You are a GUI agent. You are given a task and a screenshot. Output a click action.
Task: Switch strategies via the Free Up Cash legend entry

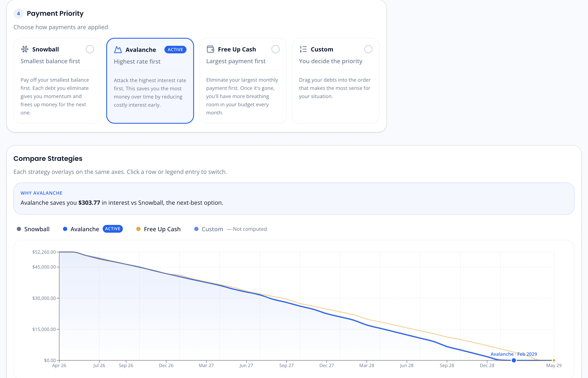coord(162,229)
